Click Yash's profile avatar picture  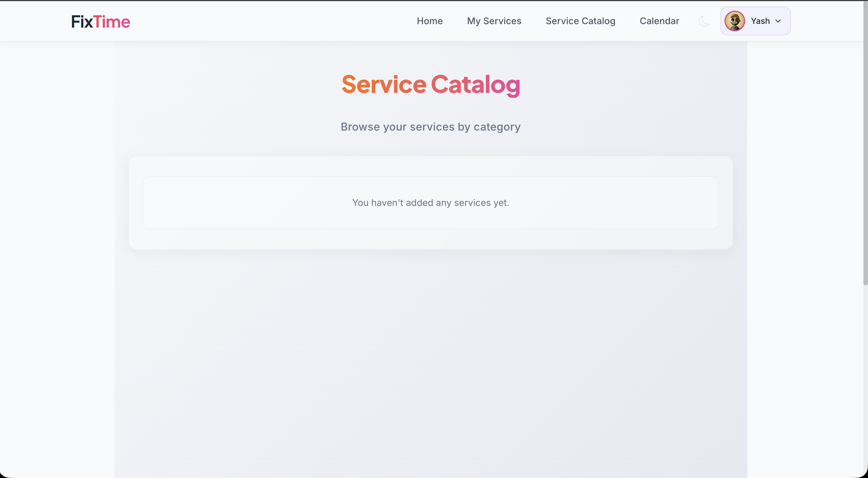coord(735,21)
